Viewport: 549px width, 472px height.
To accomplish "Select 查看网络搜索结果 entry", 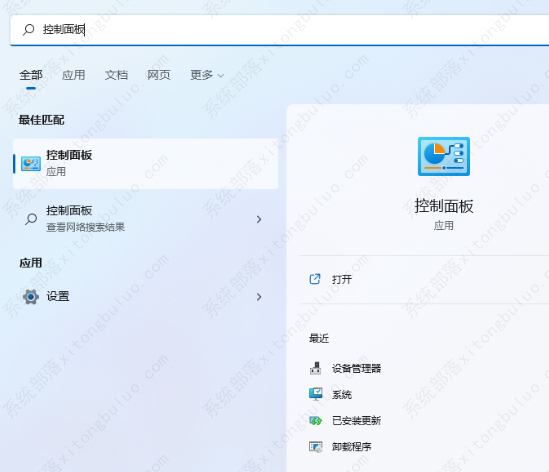I will click(x=85, y=227).
